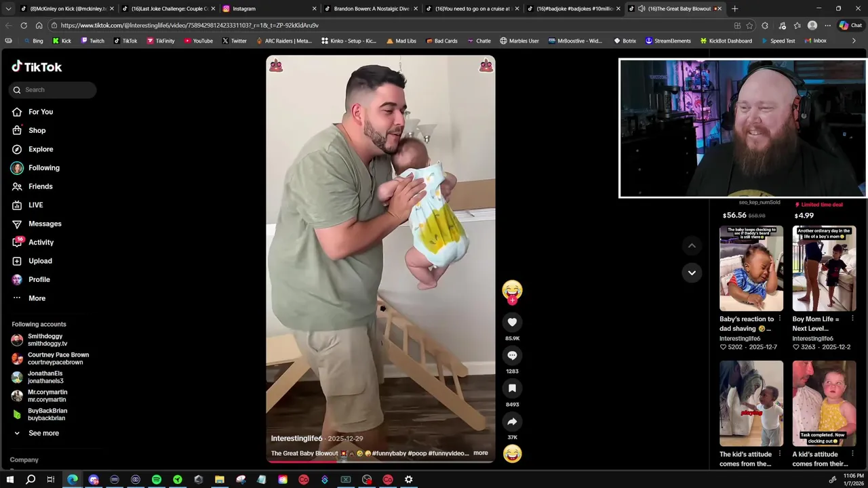Expand More options in sidebar
The width and height of the screenshot is (868, 488).
(x=37, y=298)
